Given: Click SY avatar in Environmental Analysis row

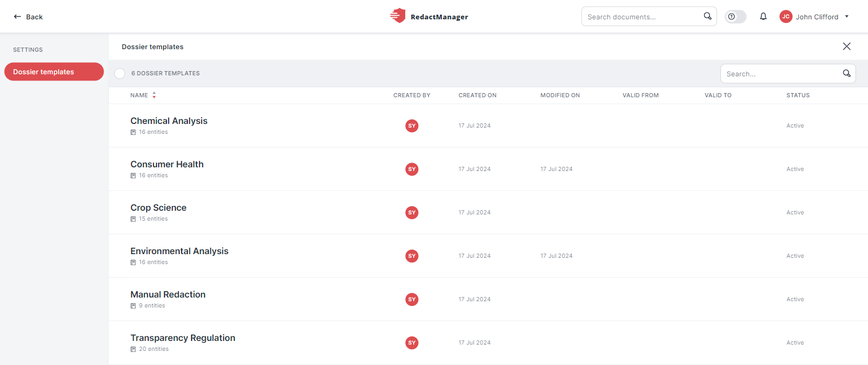Looking at the screenshot, I should pyautogui.click(x=412, y=256).
